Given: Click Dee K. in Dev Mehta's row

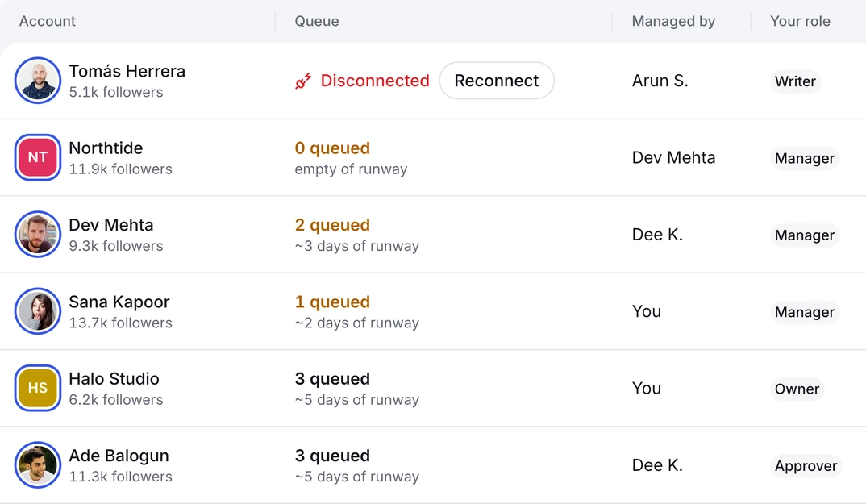Looking at the screenshot, I should pos(657,235).
